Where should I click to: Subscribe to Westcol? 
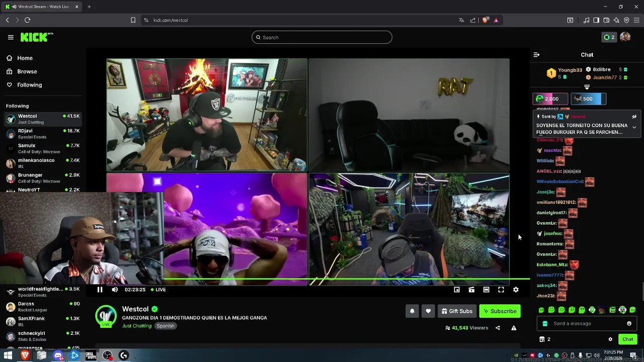coord(500,311)
